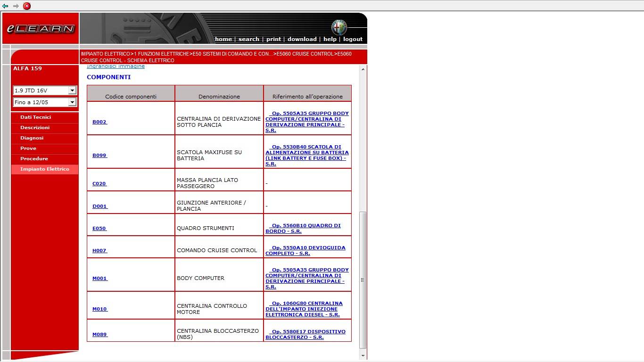Open Procedure sidebar section
Screen dimensions: 644x362
(45, 159)
